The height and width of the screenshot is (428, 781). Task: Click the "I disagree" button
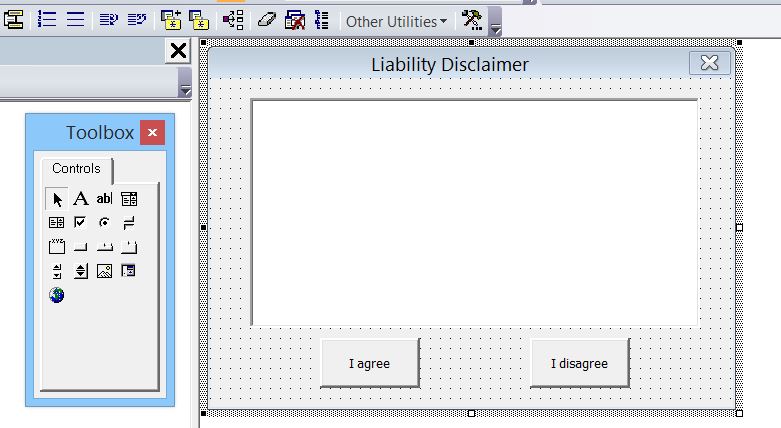click(x=579, y=363)
